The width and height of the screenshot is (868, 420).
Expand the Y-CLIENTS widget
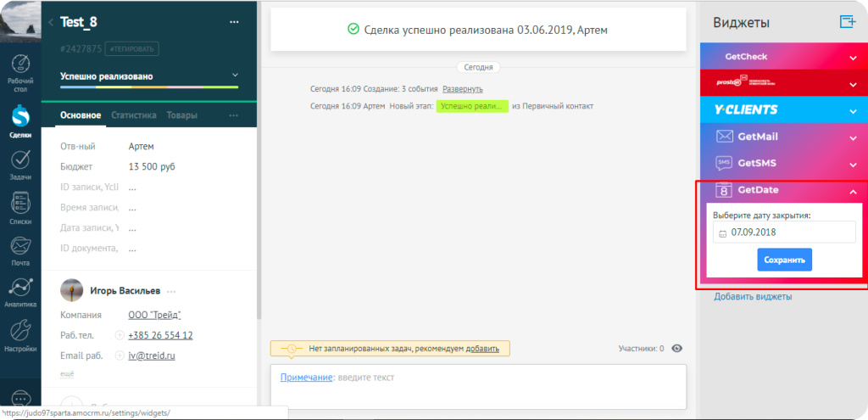853,110
